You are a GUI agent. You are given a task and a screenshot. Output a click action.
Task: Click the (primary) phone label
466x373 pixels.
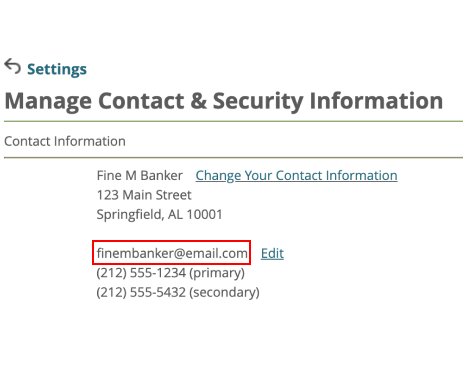click(x=217, y=273)
